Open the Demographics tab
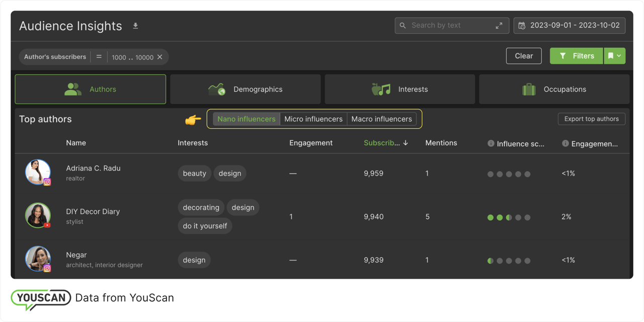The image size is (644, 322). point(246,89)
